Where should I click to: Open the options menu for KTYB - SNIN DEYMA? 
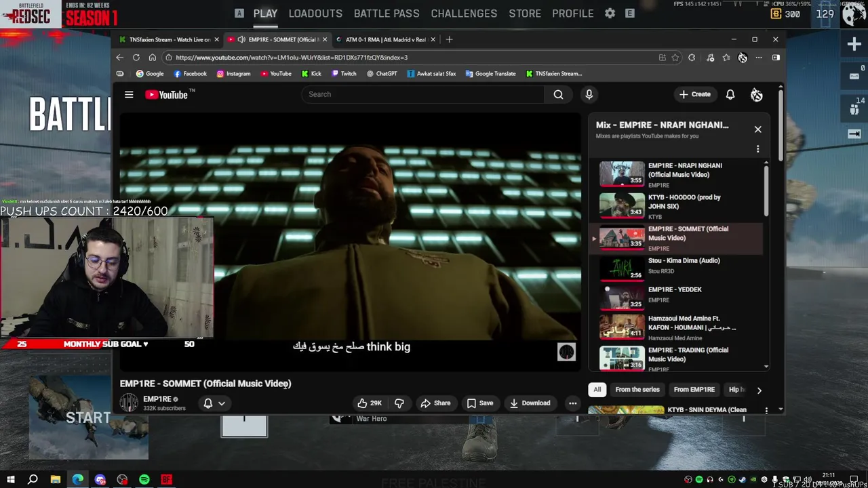tap(766, 410)
